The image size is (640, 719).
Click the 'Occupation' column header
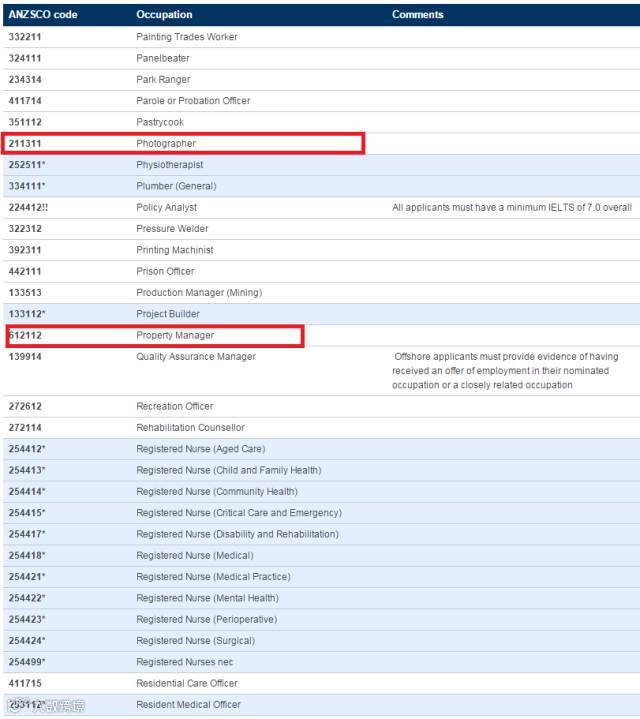click(x=164, y=15)
